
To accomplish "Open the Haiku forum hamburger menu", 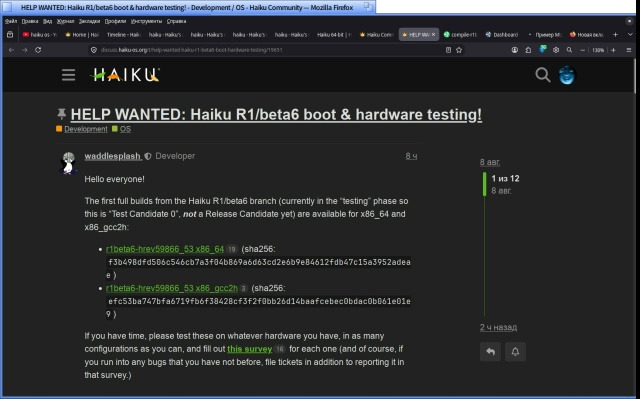I will [68, 75].
